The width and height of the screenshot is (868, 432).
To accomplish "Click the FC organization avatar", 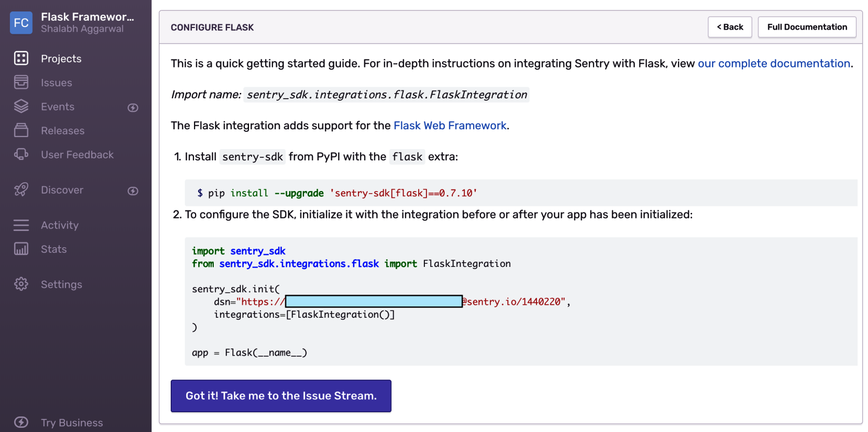I will pyautogui.click(x=21, y=23).
